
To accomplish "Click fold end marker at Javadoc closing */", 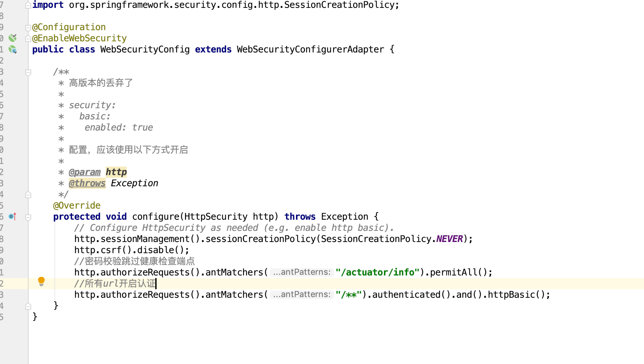I will (x=28, y=195).
